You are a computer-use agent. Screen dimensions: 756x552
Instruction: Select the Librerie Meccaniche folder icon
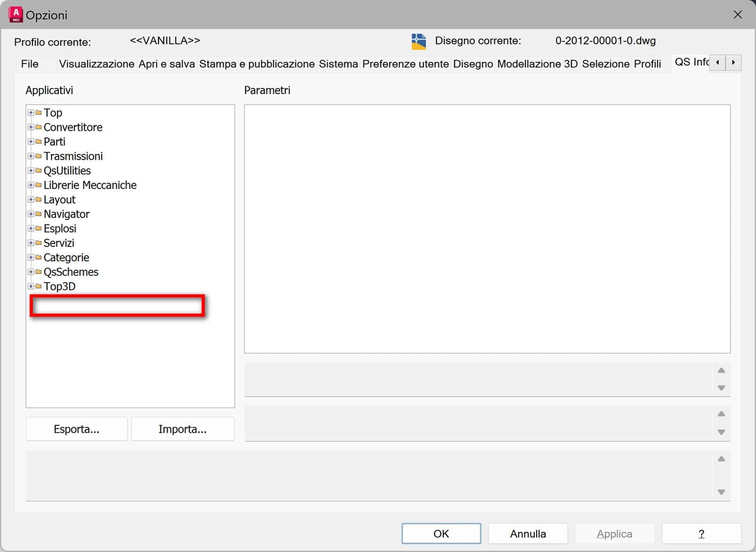coord(39,185)
